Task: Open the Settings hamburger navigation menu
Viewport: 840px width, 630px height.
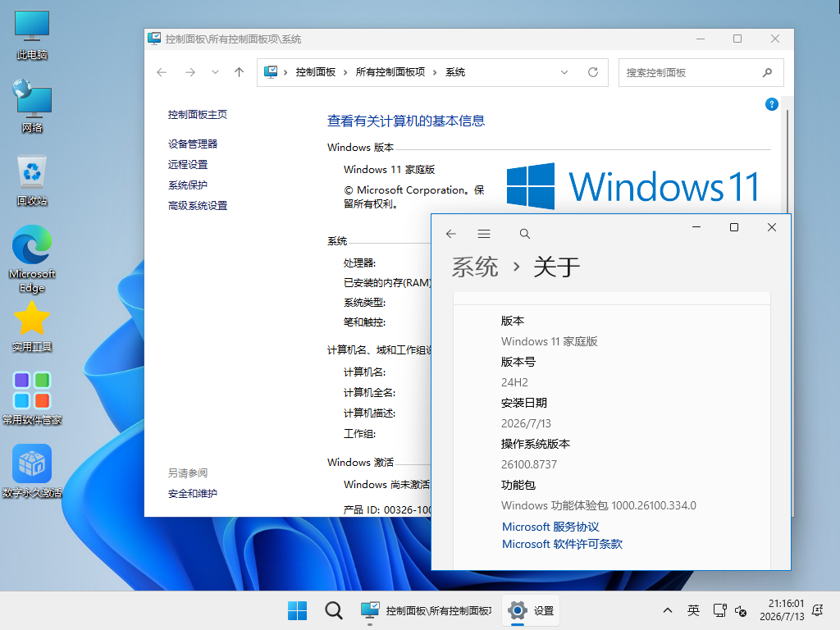Action: pos(484,234)
